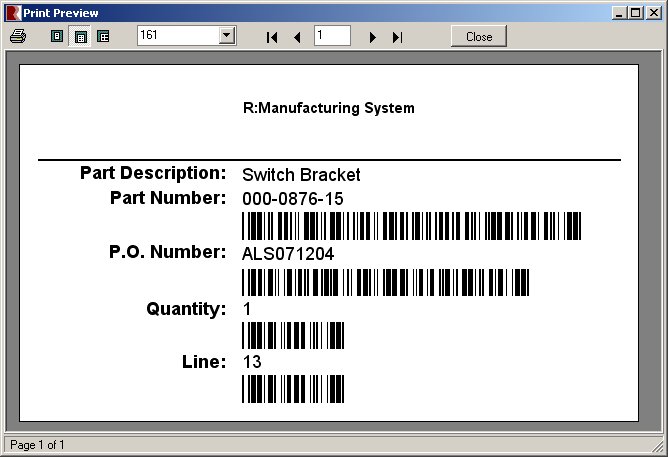The height and width of the screenshot is (457, 668).
Task: Maximize the Print Preview window
Action: [x=635, y=13]
